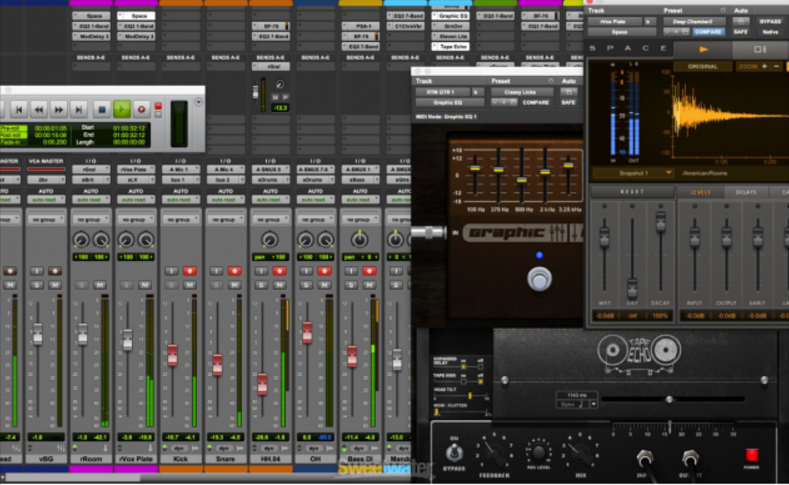Image resolution: width=789 pixels, height=485 pixels.
Task: Open the transport window options arrow
Action: point(198,102)
